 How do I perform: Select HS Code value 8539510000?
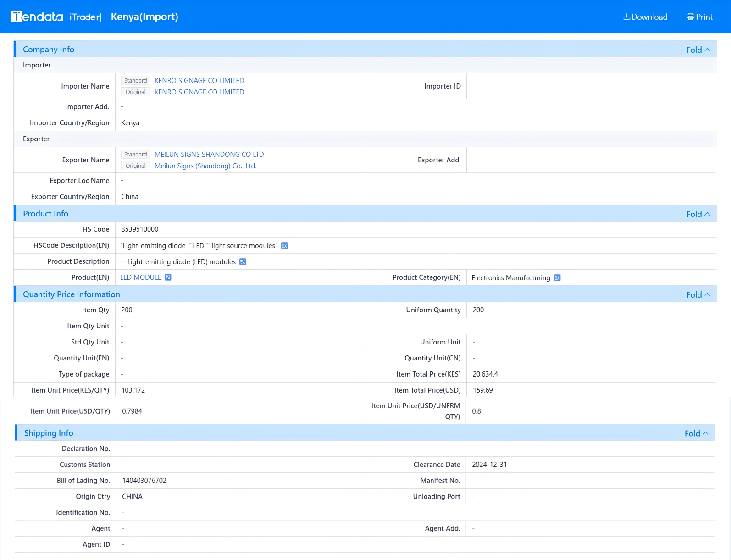pos(140,229)
